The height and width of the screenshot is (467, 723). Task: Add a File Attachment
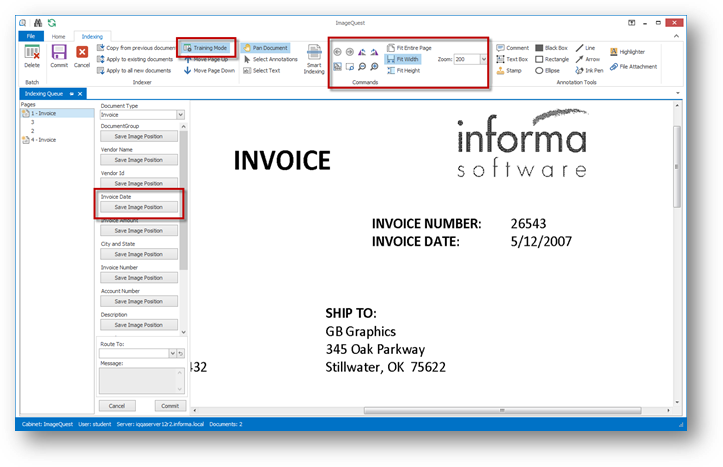tap(634, 66)
